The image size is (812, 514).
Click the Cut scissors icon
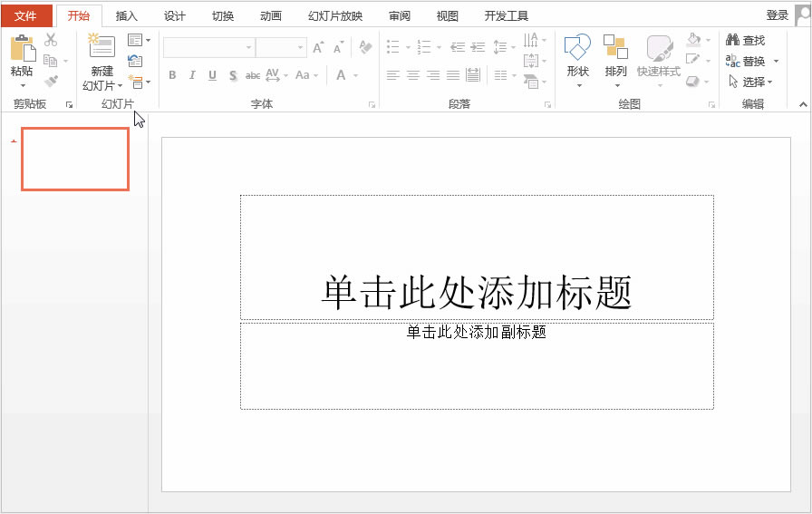point(51,40)
